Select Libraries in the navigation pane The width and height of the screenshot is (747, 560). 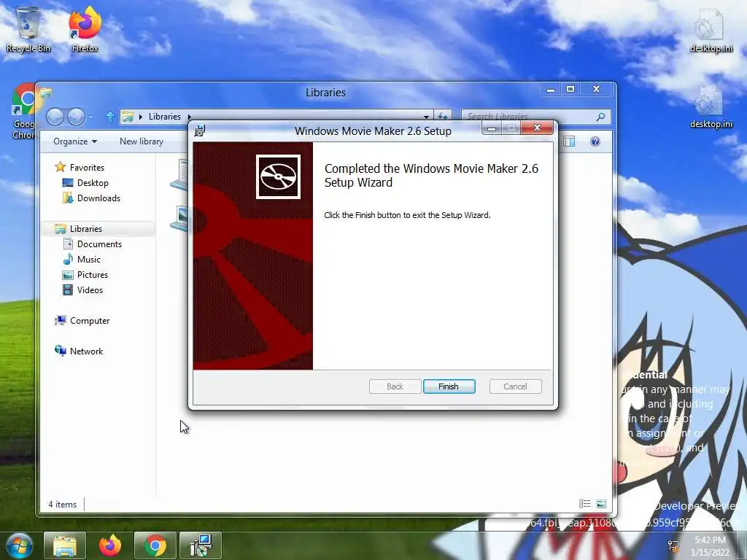coord(86,228)
